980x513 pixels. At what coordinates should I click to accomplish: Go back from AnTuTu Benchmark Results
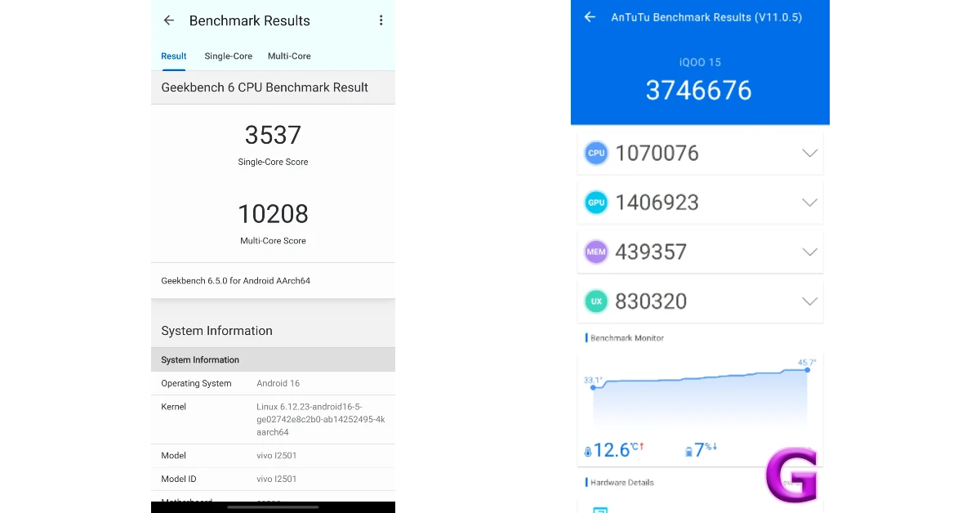(x=590, y=17)
